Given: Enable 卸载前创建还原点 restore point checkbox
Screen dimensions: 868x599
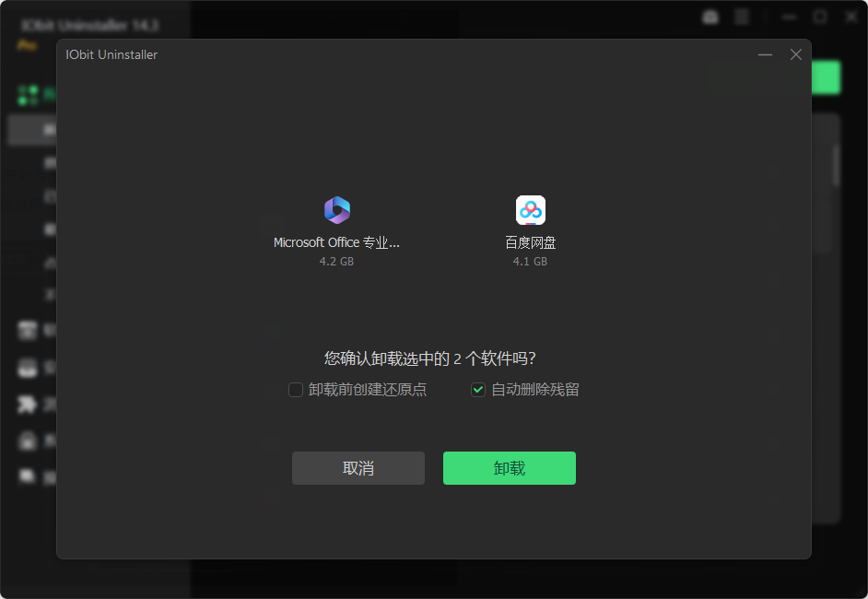Looking at the screenshot, I should coord(296,390).
